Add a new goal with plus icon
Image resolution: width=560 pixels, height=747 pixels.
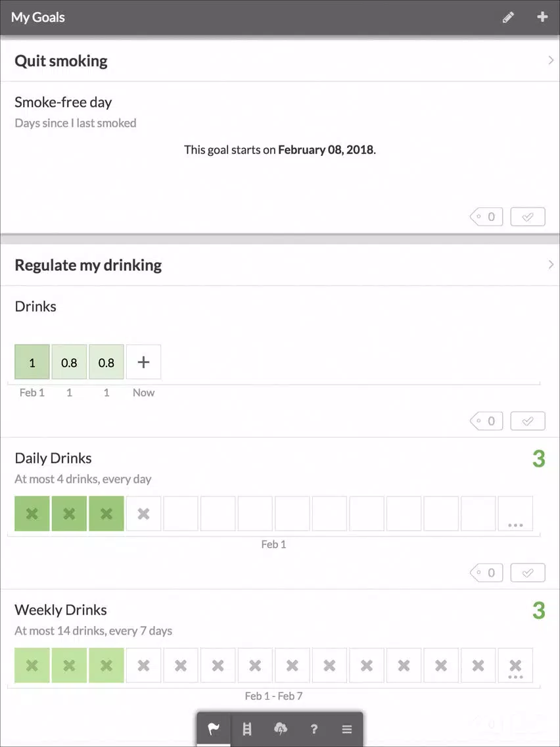(542, 17)
